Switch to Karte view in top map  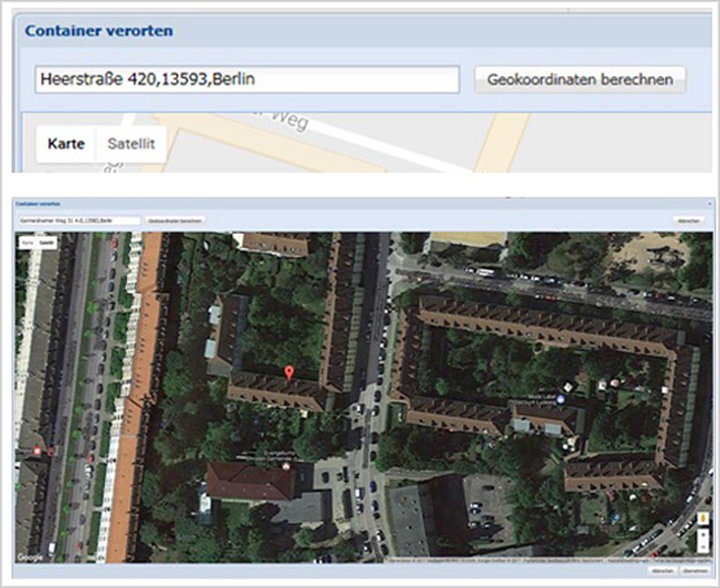[x=66, y=144]
